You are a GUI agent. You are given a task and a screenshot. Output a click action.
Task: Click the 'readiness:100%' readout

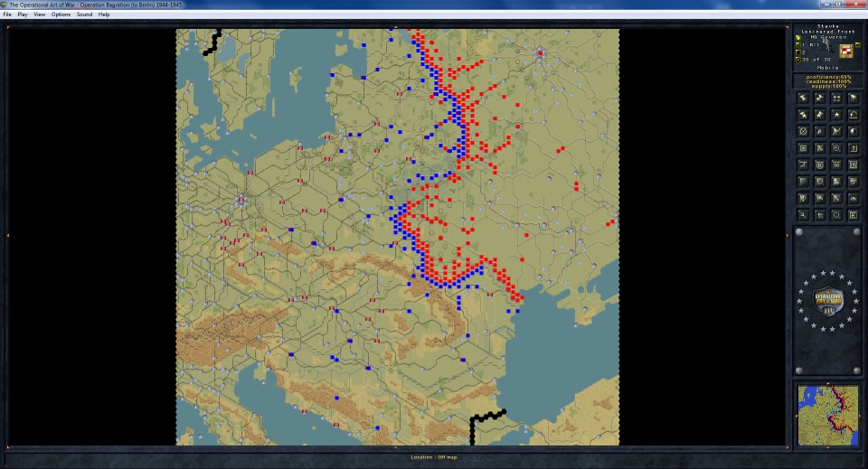click(829, 82)
